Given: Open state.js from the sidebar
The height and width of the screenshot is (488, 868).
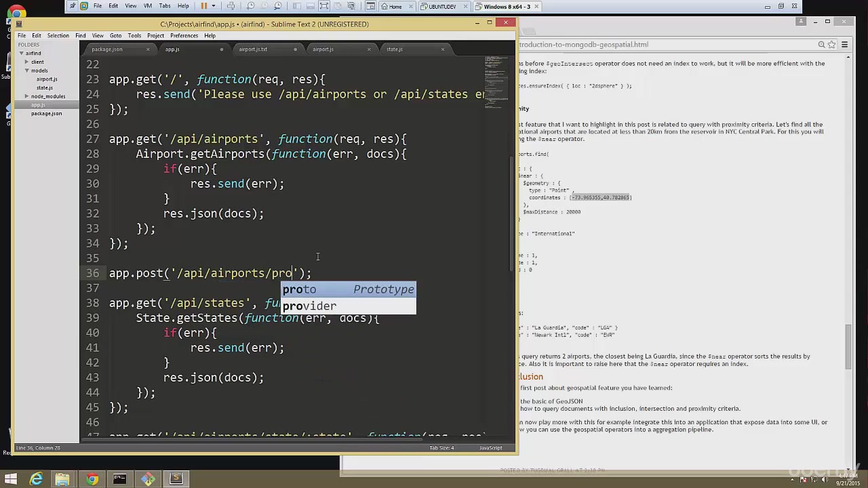Looking at the screenshot, I should pos(45,87).
